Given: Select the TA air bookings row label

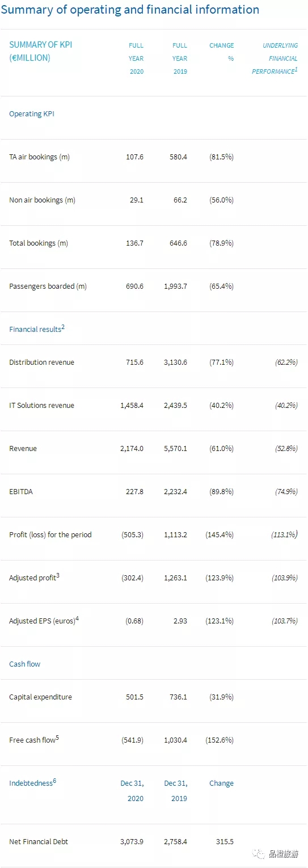Looking at the screenshot, I should coord(39,157).
